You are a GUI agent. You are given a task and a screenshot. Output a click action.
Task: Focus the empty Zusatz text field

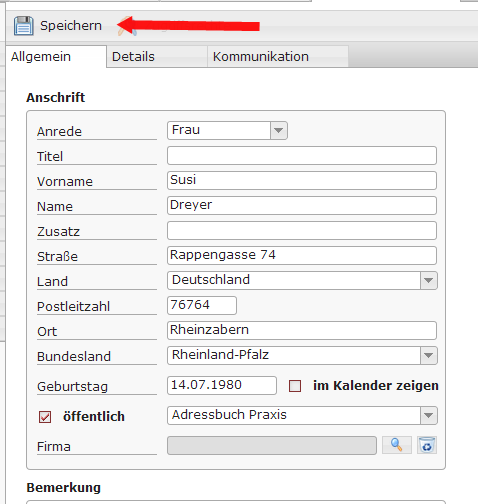point(302,230)
